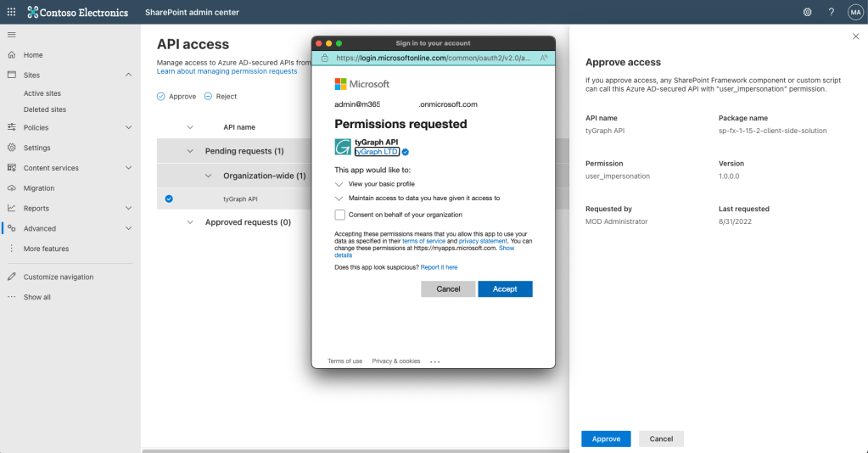868x453 pixels.
Task: Expand the Policies navigation group
Action: click(128, 127)
